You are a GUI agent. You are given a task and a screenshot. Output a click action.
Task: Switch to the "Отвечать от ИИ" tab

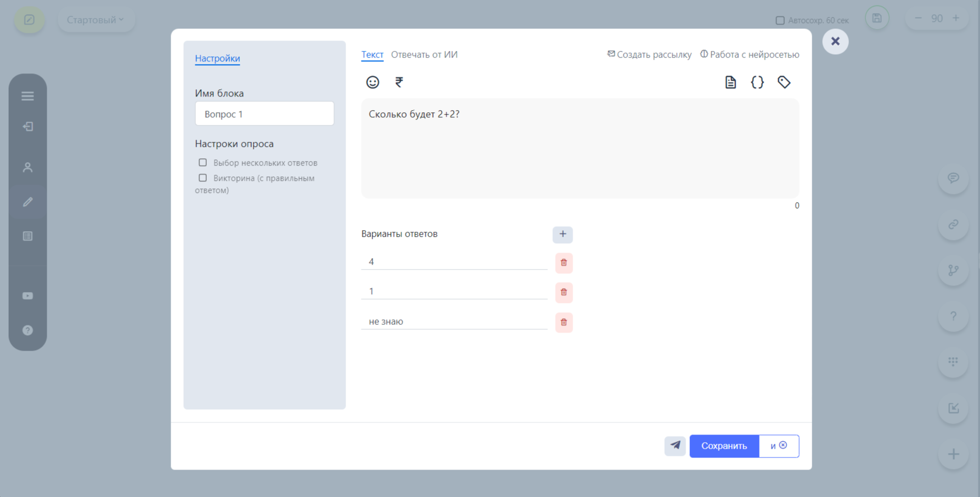tap(424, 54)
